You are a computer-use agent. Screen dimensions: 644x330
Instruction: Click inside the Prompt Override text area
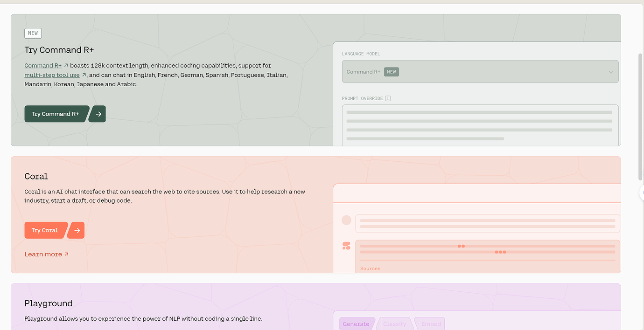tap(480, 125)
